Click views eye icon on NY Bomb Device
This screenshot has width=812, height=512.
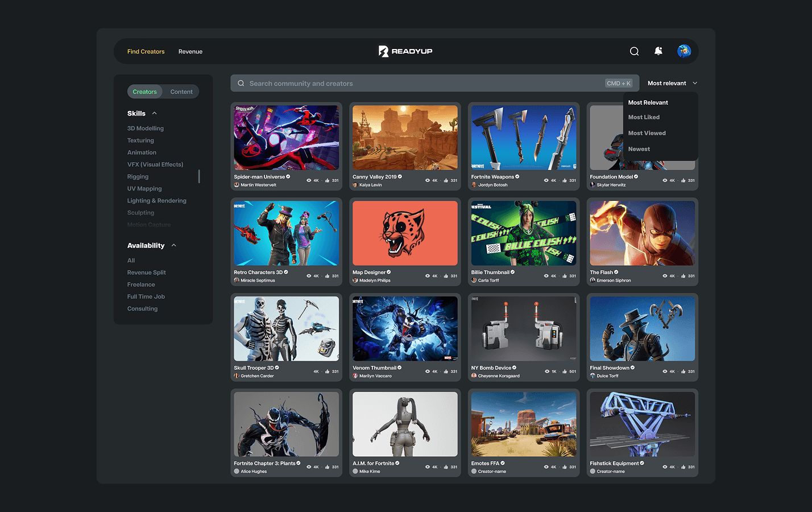point(546,371)
